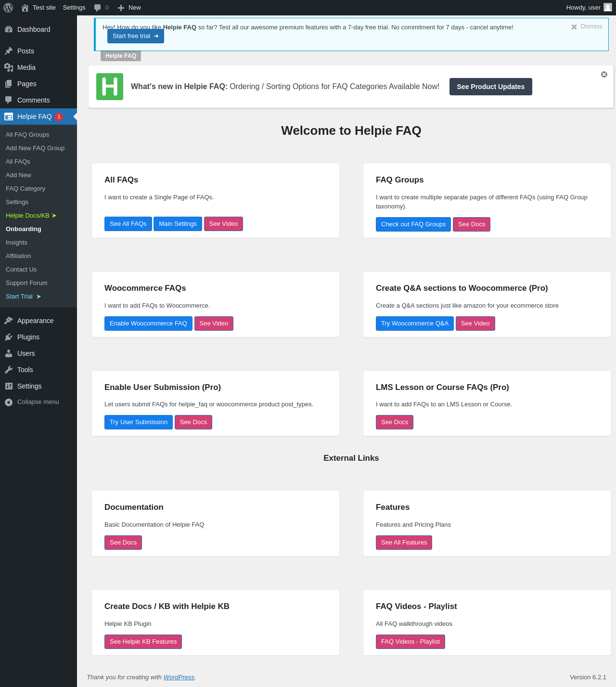Click the Posts pin icon
The image size is (616, 687).
[x=9, y=51]
